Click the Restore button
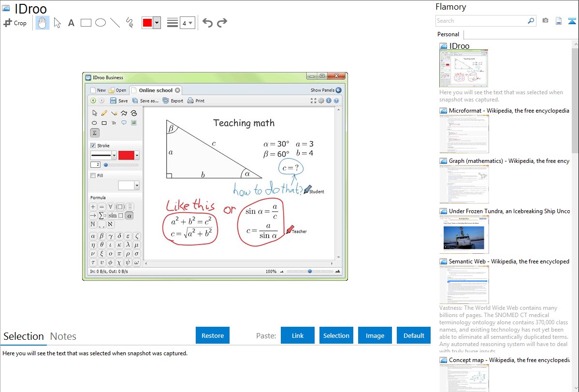Image resolution: width=579 pixels, height=392 pixels. [213, 335]
